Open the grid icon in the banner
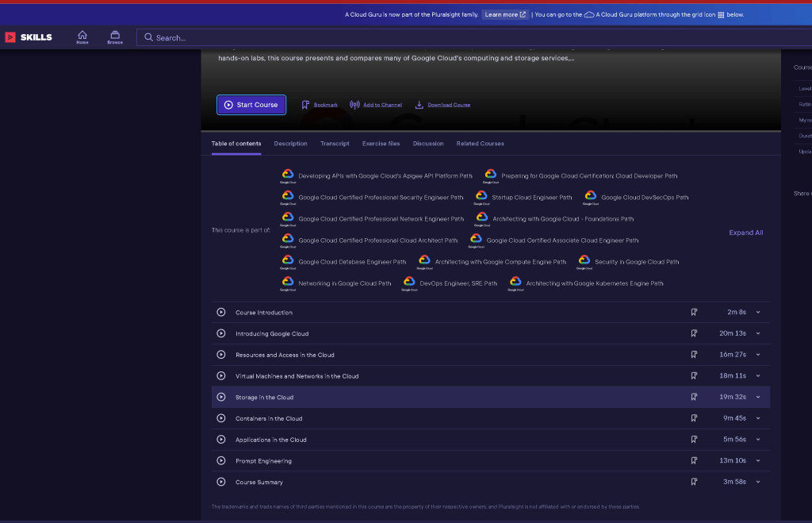Viewport: 812px width, 523px height. pos(721,14)
